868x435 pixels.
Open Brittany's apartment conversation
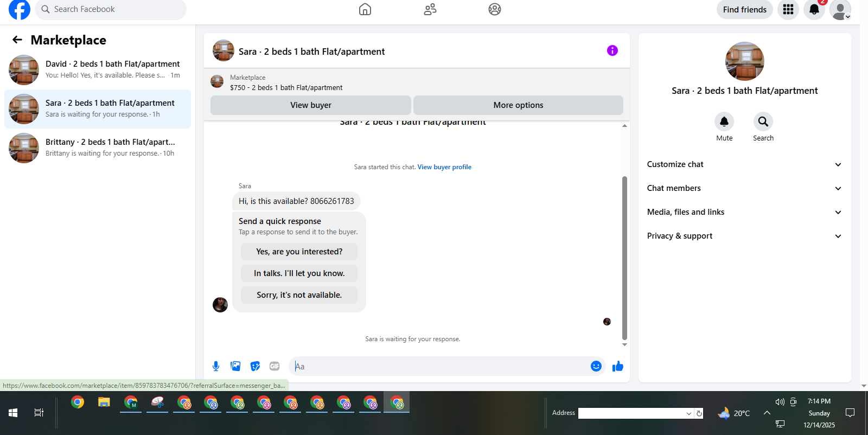click(x=98, y=148)
